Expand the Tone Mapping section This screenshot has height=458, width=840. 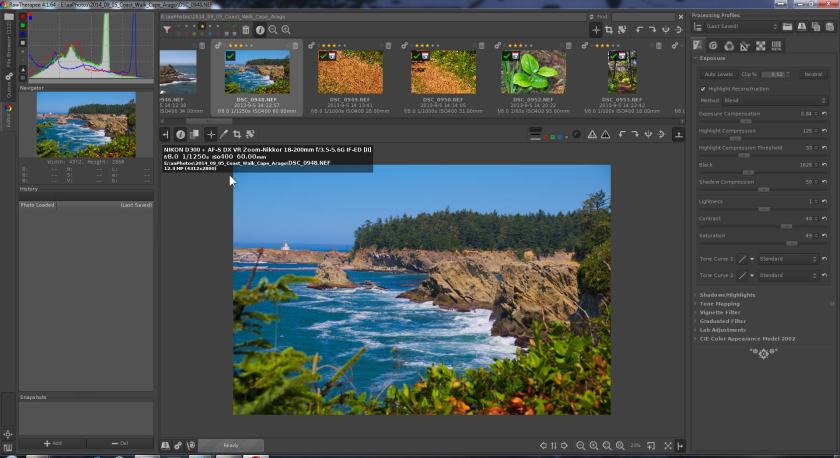click(722, 304)
